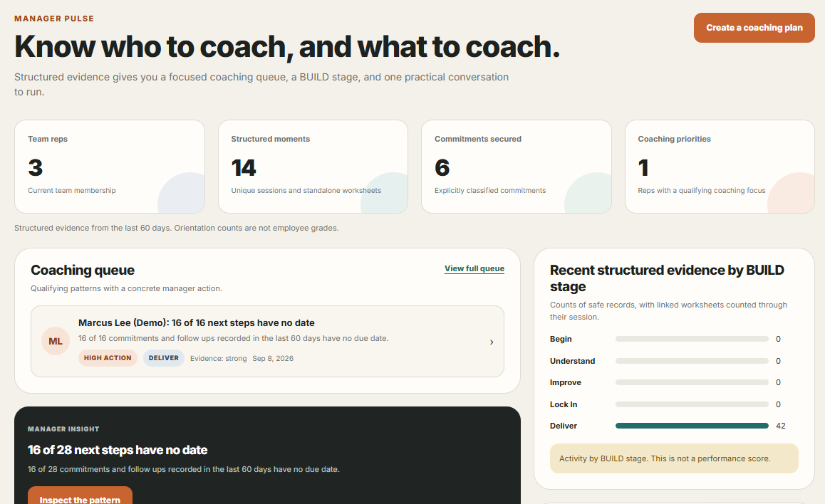Click the Improve row label
The width and height of the screenshot is (825, 504).
(x=566, y=382)
